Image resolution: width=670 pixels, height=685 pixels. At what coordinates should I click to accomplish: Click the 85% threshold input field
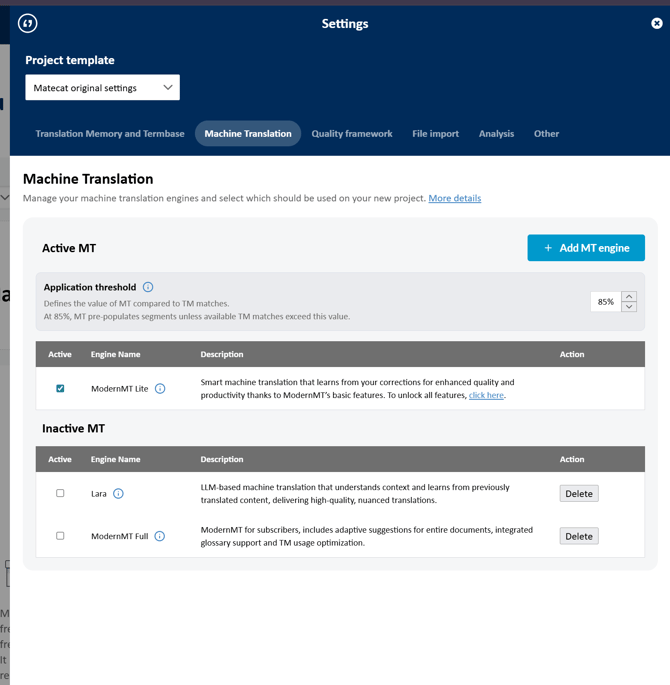point(605,302)
